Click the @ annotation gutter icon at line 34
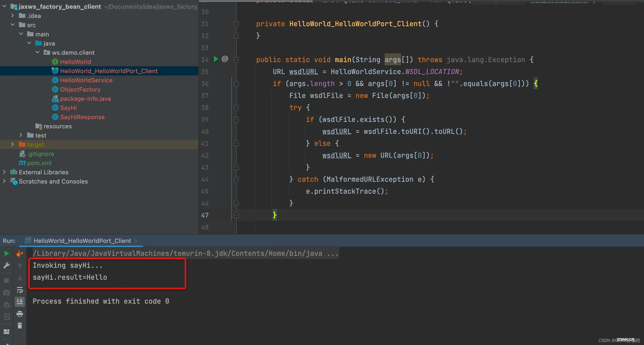Screen dimensions: 644x345 225,59
